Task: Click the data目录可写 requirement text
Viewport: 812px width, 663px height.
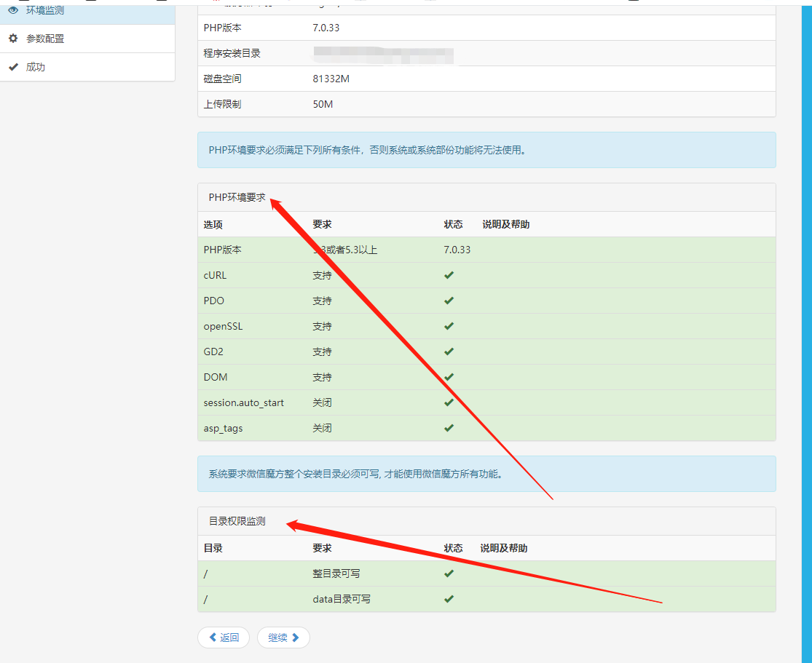Action: [x=342, y=599]
